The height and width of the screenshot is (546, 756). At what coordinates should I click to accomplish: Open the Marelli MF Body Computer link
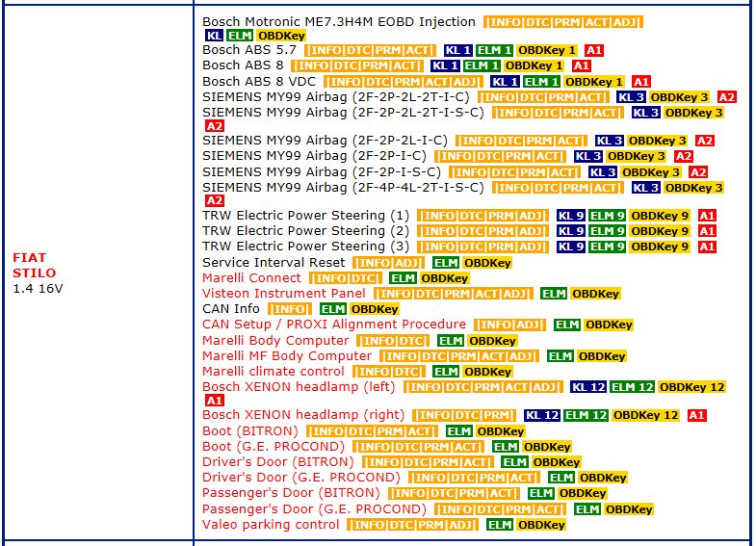[x=287, y=356]
